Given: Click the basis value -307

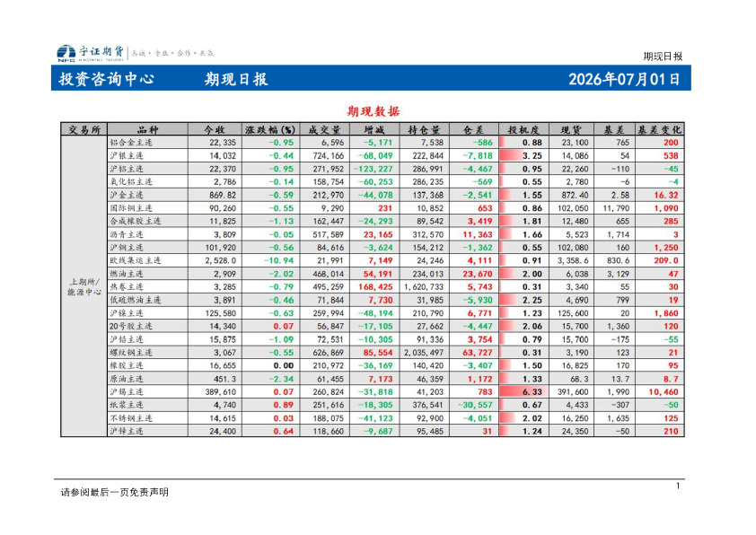Looking at the screenshot, I should point(620,405).
